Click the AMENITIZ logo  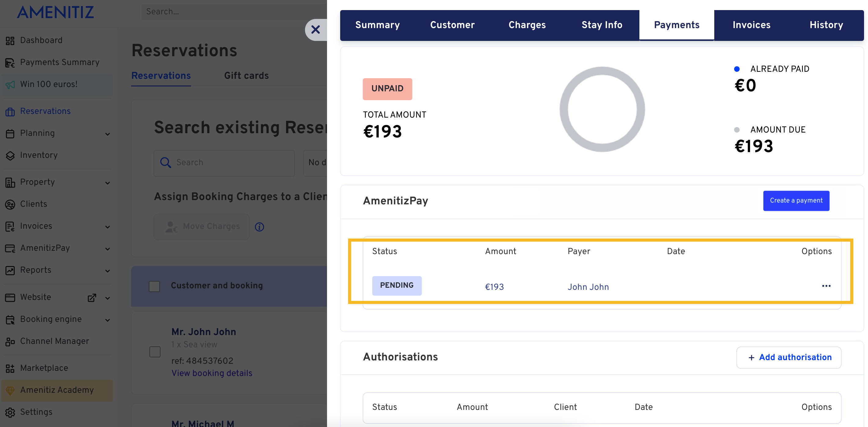(x=56, y=12)
